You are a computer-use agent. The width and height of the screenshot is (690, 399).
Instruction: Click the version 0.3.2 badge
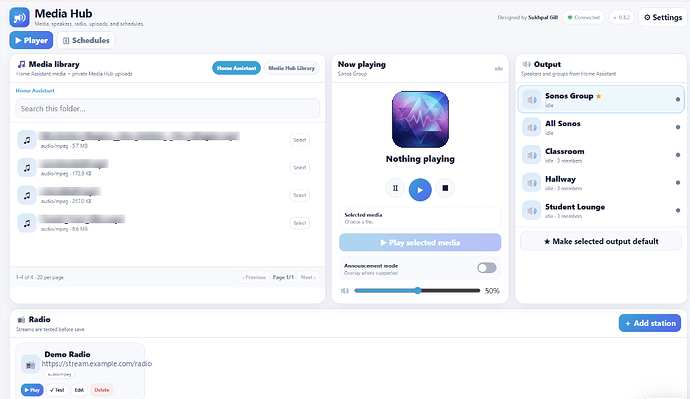[621, 18]
